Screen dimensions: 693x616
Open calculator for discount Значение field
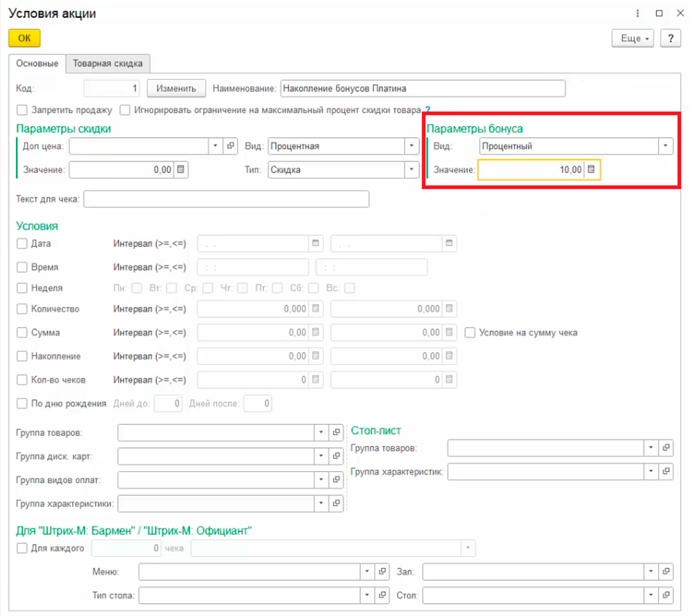pyautogui.click(x=180, y=170)
